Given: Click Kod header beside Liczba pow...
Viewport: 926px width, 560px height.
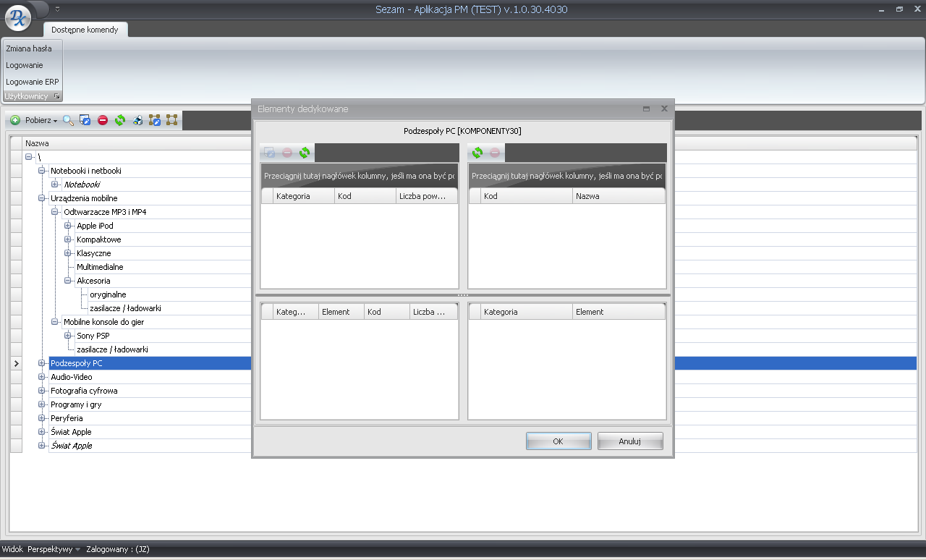Looking at the screenshot, I should point(365,196).
